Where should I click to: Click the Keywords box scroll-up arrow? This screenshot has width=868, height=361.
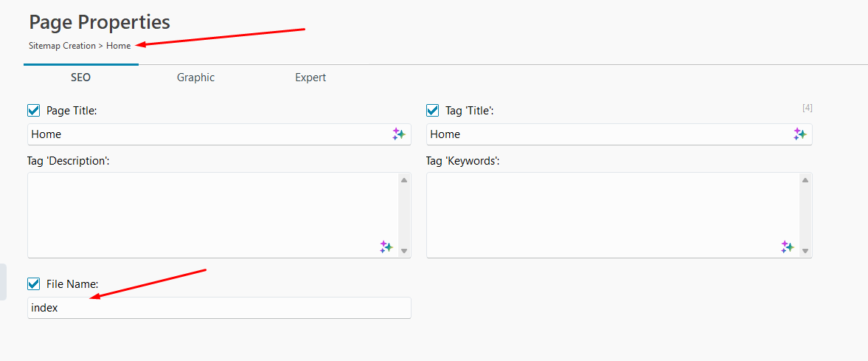(805, 180)
